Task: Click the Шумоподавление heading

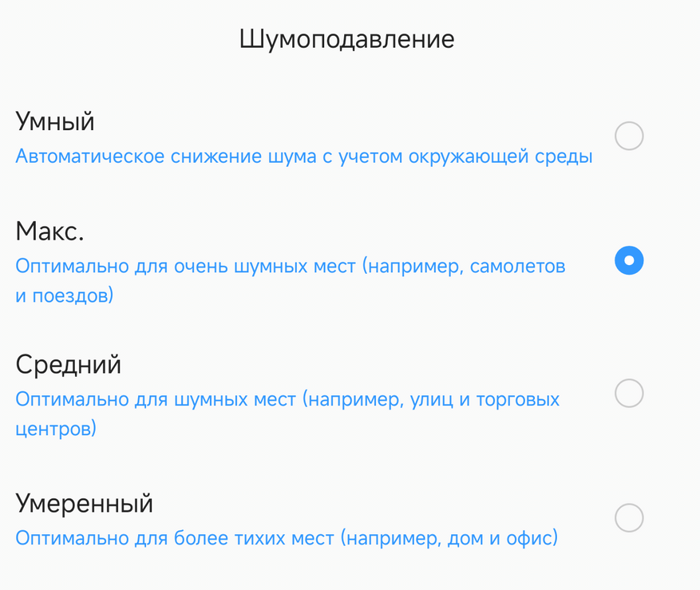Action: (x=346, y=39)
